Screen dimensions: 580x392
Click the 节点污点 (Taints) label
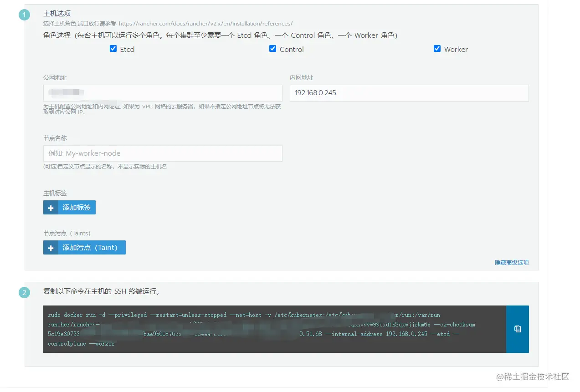[x=67, y=233]
